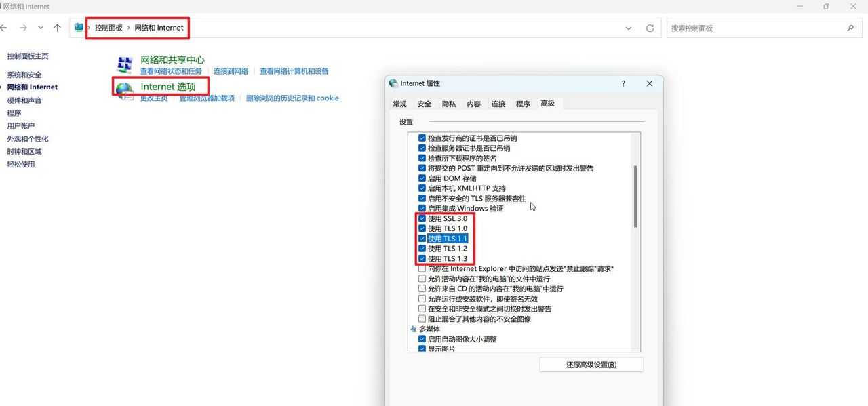Click the back arrow in Control Panel
Screen dimensions: 868x406
click(x=3, y=28)
